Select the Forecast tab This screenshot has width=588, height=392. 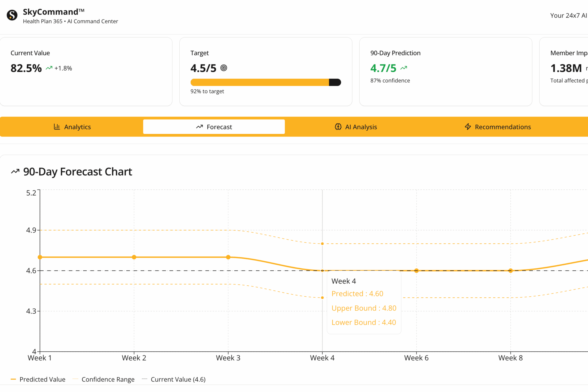[214, 127]
